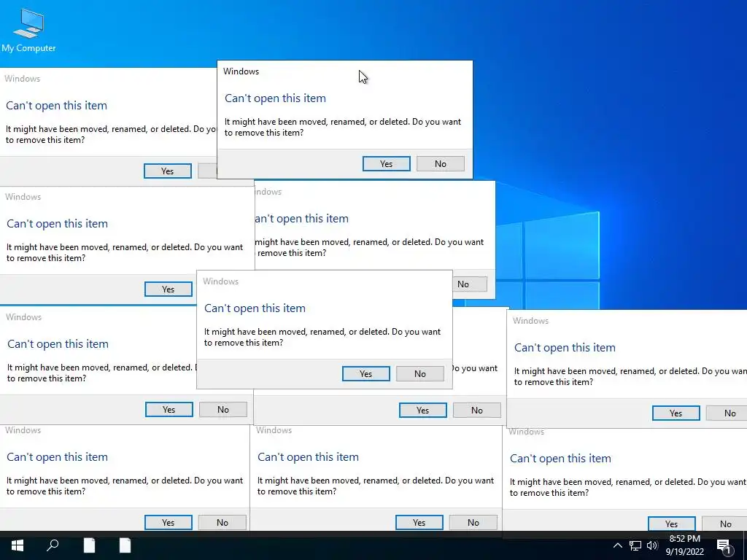
Task: Click No in the right-edge middle dialog
Action: [x=727, y=413]
